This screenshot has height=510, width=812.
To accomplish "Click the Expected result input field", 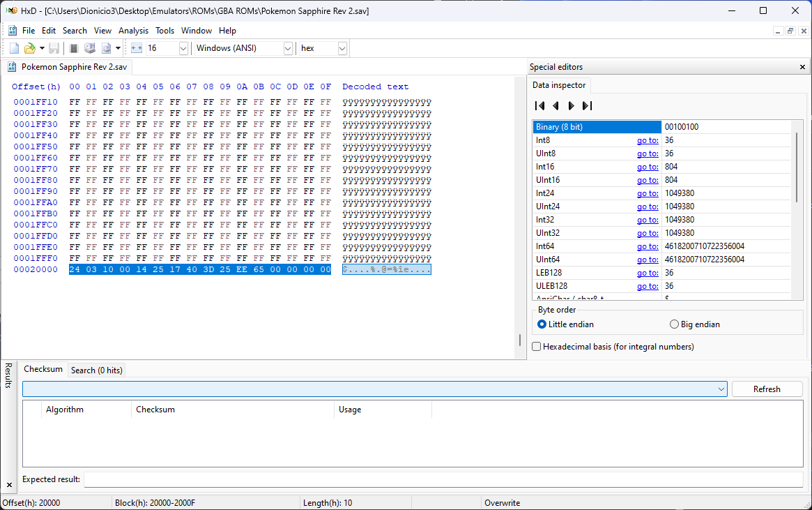I will point(443,479).
